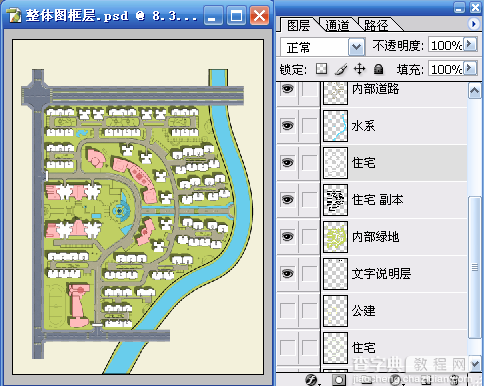Minimize the 整体图框层.psd document window
This screenshot has height=386, width=484.
[213, 16]
